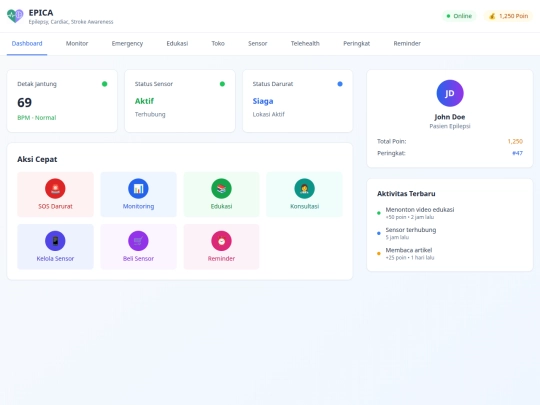The height and width of the screenshot is (405, 540).
Task: Click the Terhubung text
Action: pyautogui.click(x=150, y=114)
